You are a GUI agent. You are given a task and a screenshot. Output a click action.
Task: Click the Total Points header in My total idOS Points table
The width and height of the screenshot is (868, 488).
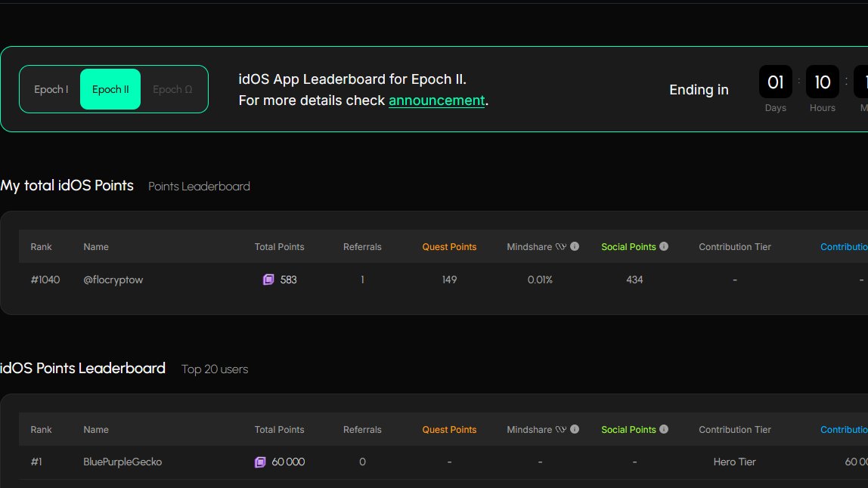[279, 247]
